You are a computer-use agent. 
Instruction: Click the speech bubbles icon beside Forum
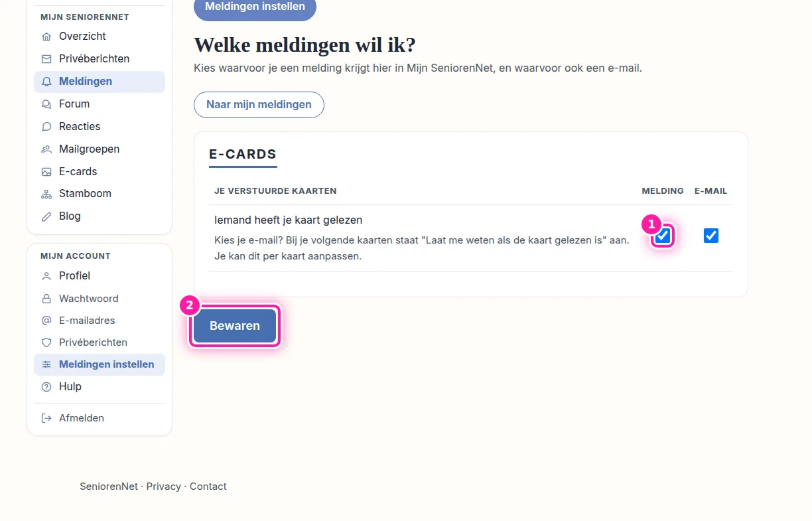[46, 104]
